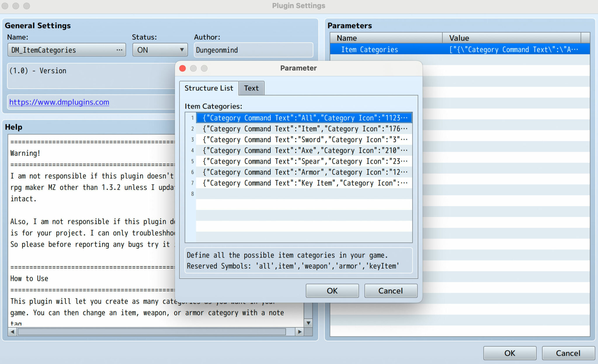Image resolution: width=598 pixels, height=364 pixels.
Task: Switch to the Text tab
Action: [x=251, y=88]
